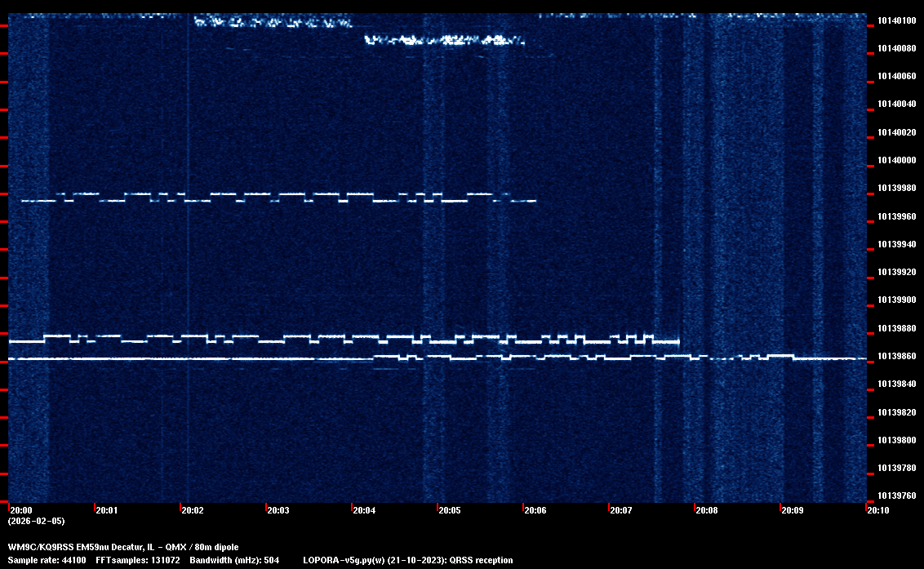Select the 10139840 frequency label

[x=896, y=384]
